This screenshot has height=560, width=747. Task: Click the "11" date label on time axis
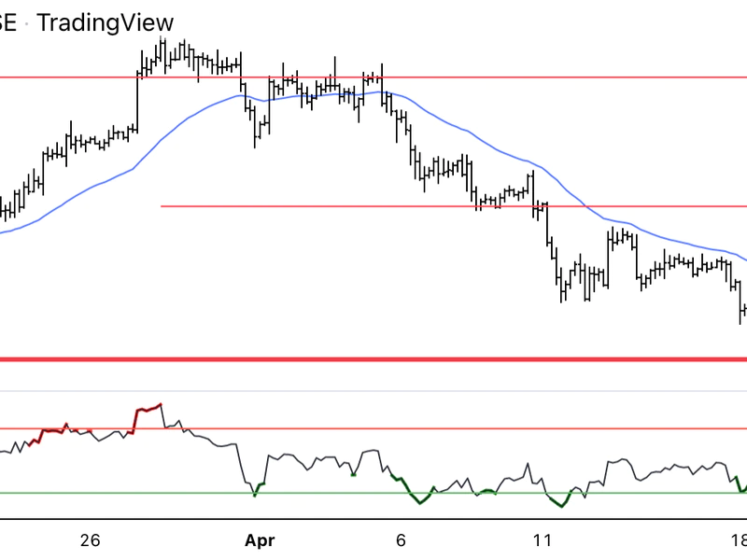click(x=543, y=539)
